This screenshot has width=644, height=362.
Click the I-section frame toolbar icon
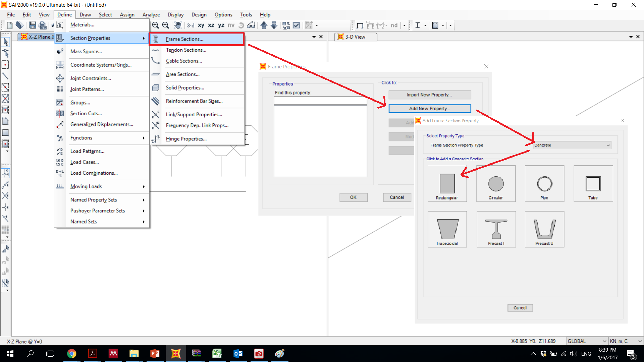[417, 25]
